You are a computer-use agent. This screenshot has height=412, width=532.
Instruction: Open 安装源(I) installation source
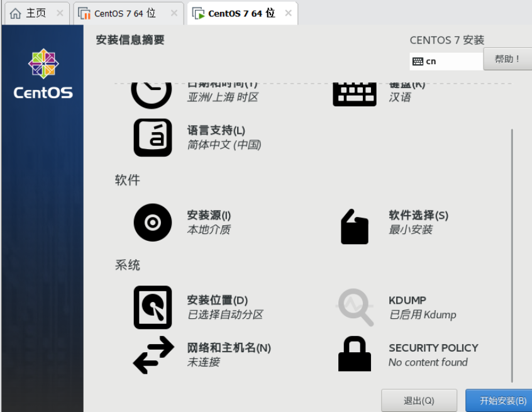coord(209,215)
